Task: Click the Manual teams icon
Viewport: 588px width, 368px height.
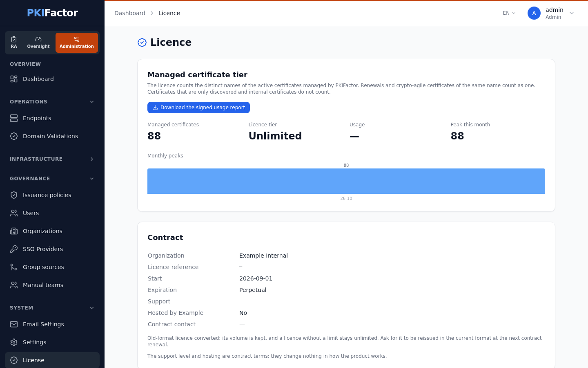Action: tap(14, 285)
